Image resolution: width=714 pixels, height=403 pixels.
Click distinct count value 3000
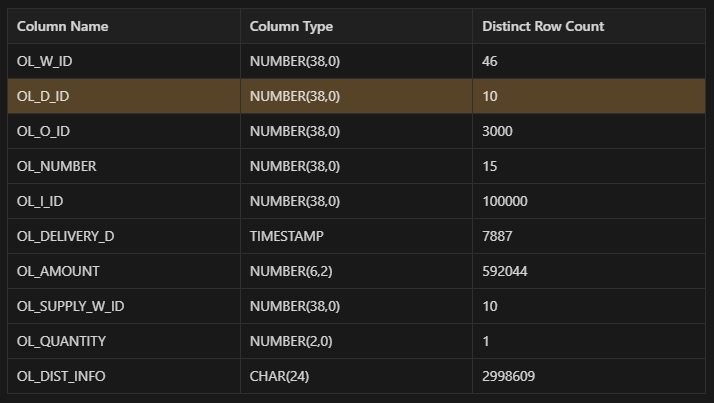click(x=497, y=131)
